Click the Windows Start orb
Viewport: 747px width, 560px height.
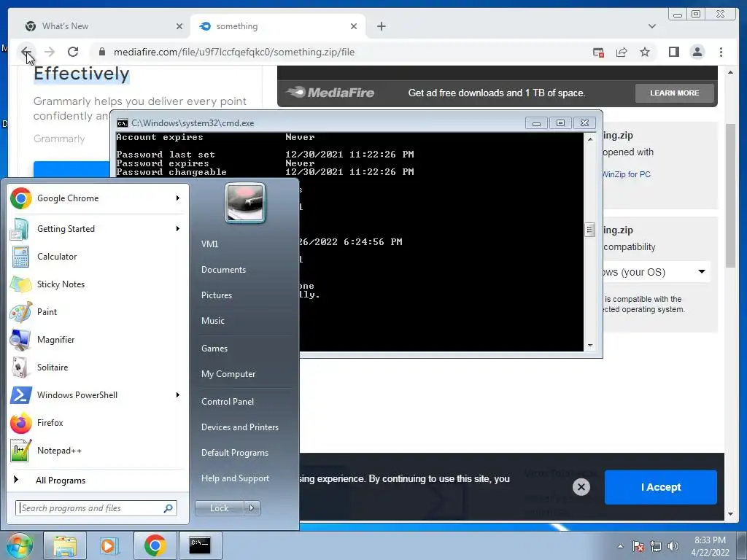pos(18,545)
